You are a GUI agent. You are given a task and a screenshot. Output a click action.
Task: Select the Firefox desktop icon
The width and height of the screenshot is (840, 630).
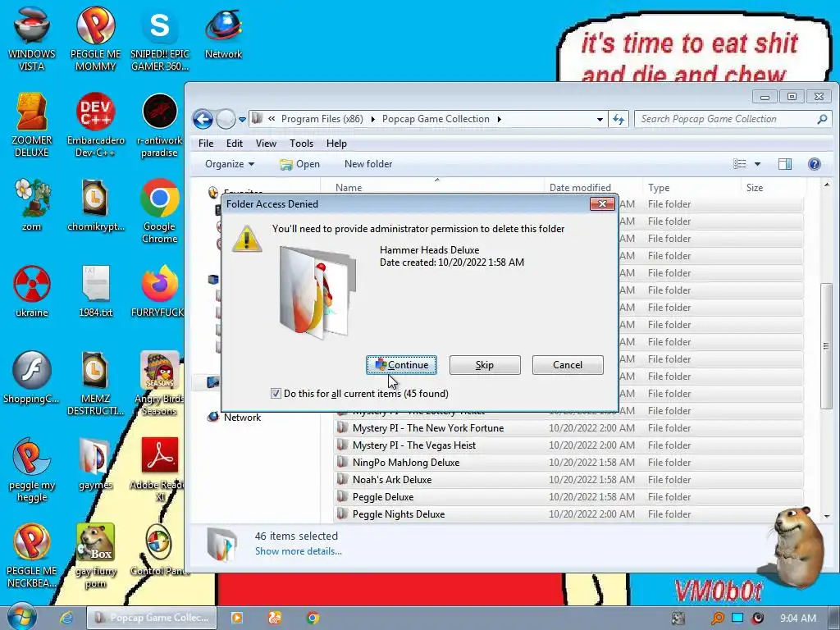(x=160, y=291)
